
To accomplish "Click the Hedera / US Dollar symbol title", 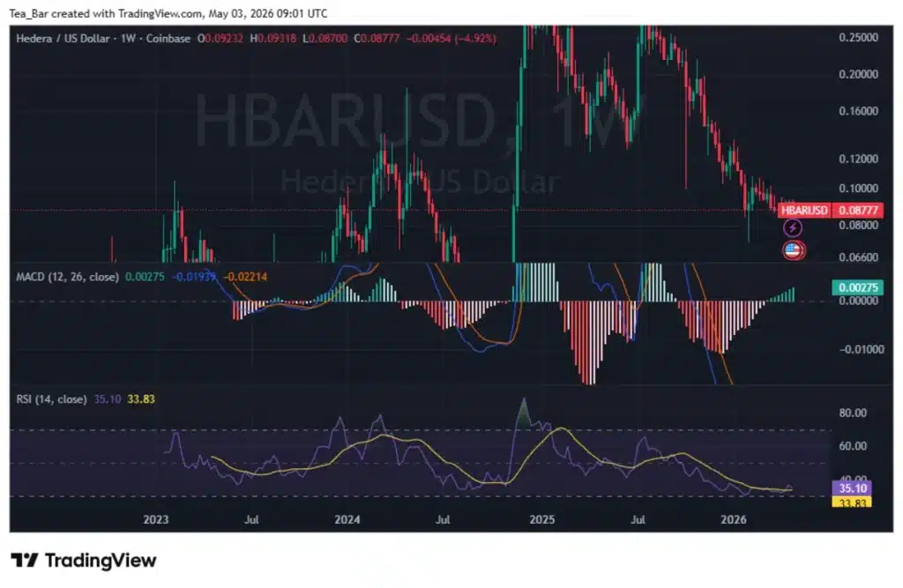I will pos(63,39).
